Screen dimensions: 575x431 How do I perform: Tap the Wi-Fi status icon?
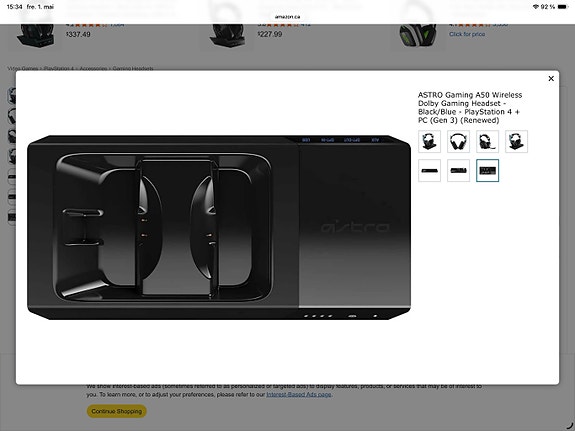click(536, 7)
